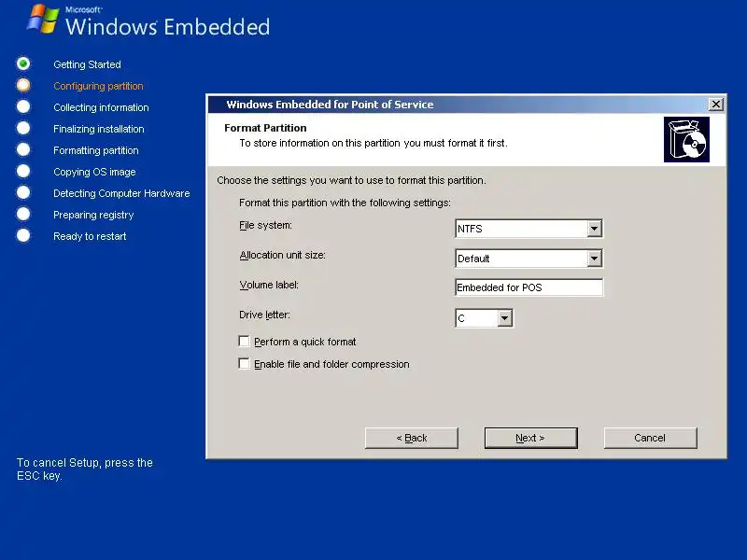This screenshot has height=560, width=747.
Task: Click the To cancel Setup ESC hint
Action: (x=85, y=469)
